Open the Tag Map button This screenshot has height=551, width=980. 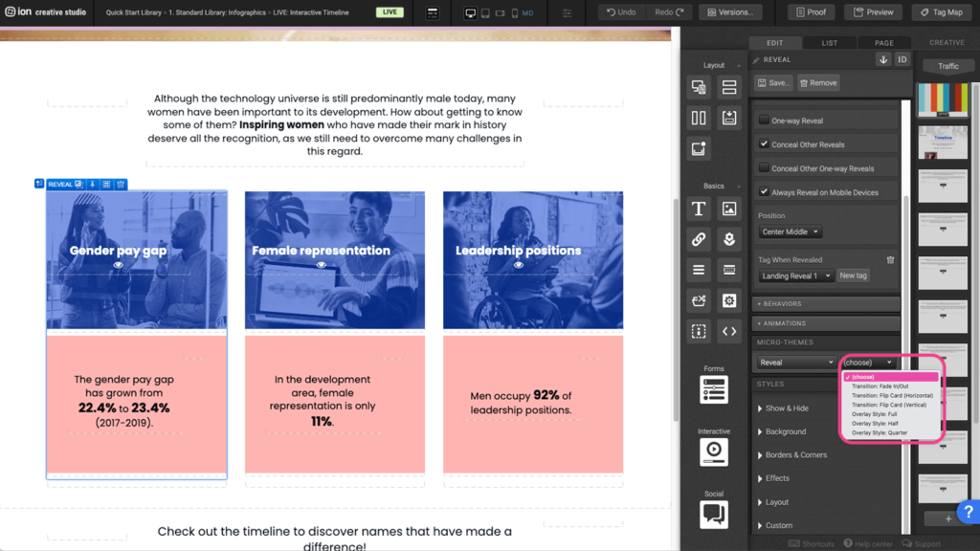pos(942,12)
